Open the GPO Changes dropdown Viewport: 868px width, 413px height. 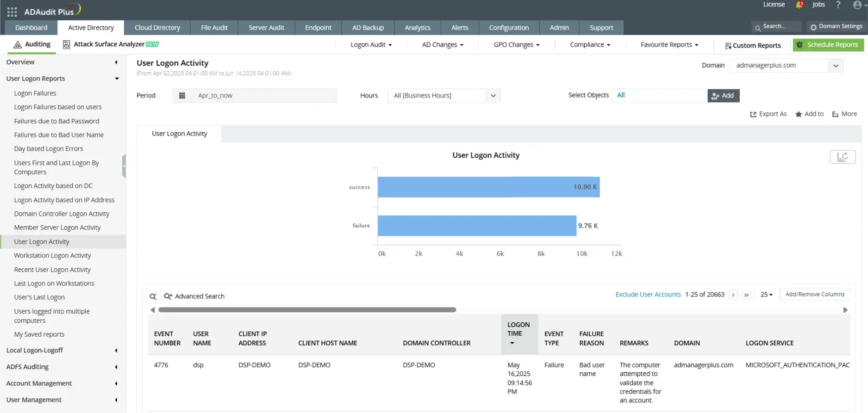click(517, 45)
